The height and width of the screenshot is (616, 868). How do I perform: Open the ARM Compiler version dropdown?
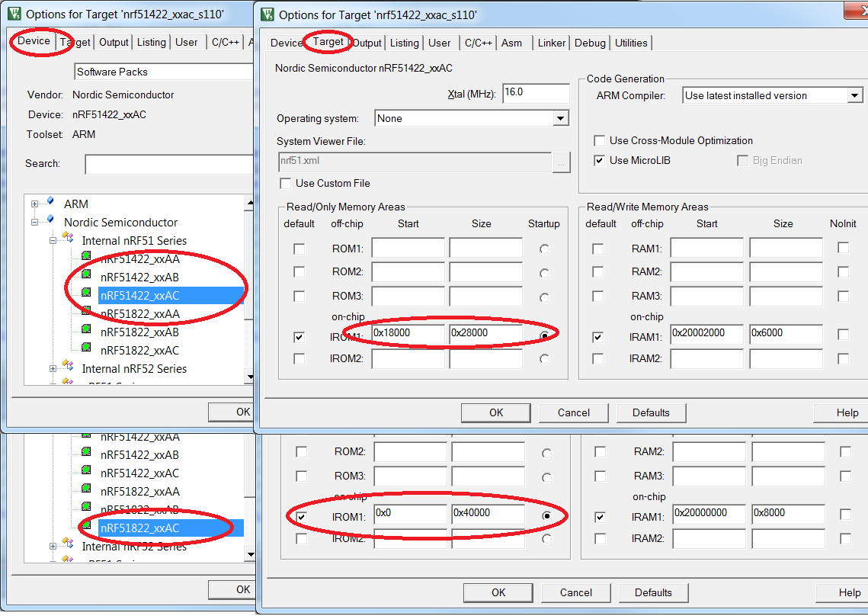click(x=855, y=95)
